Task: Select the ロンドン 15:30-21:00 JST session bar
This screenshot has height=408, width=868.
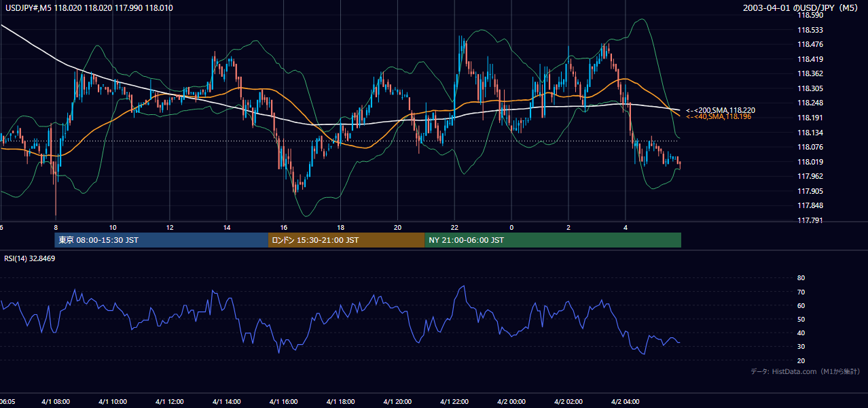Action: [346, 240]
